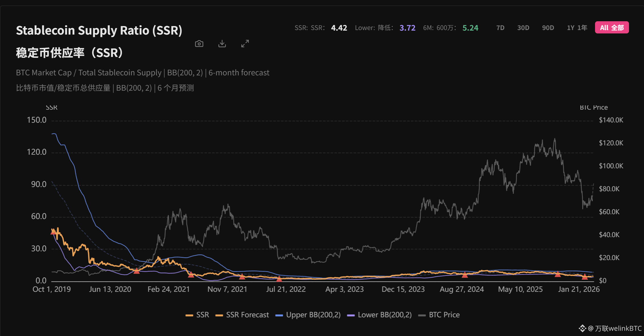This screenshot has height=336, width=644.
Task: Download the chart data using download icon
Action: (222, 44)
